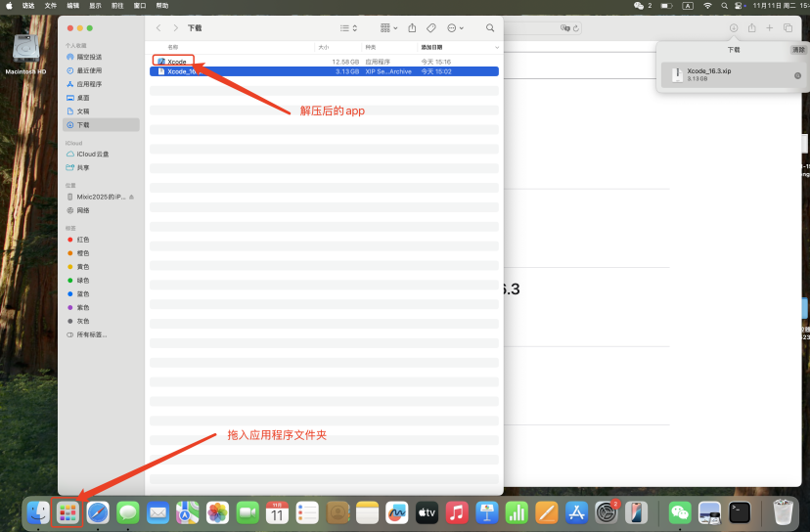Screen dimensions: 810x532
Task: Click Safari new tab plus icon
Action: 769,28
